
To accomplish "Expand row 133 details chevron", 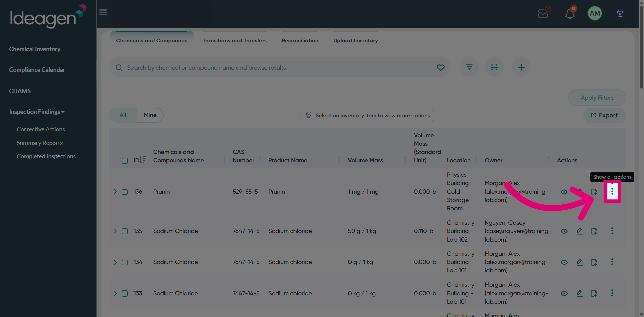I will 115,293.
